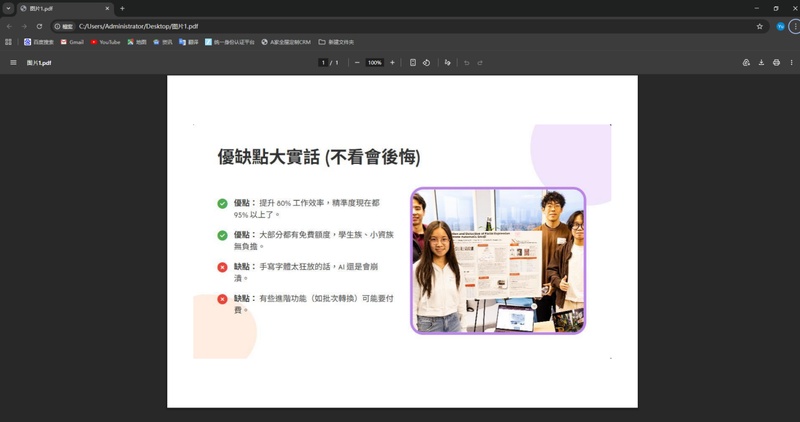Open the blue profile avatar

pyautogui.click(x=780, y=27)
